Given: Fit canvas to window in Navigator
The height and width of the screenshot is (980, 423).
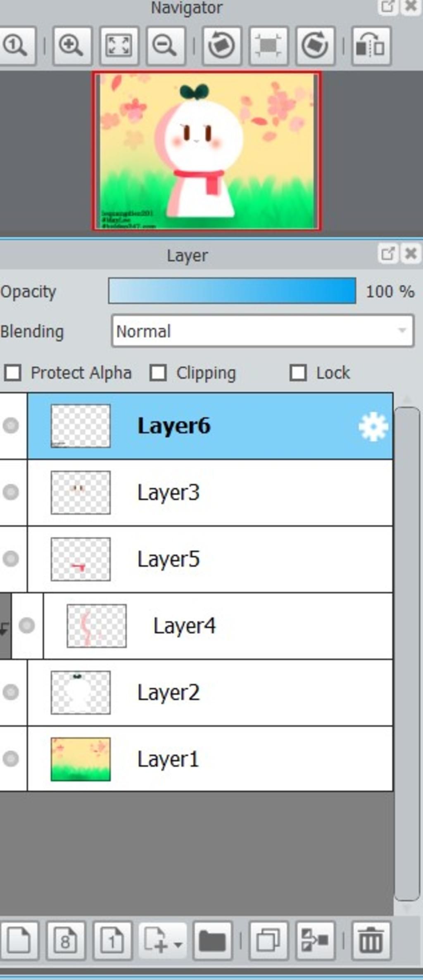Looking at the screenshot, I should 119,46.
